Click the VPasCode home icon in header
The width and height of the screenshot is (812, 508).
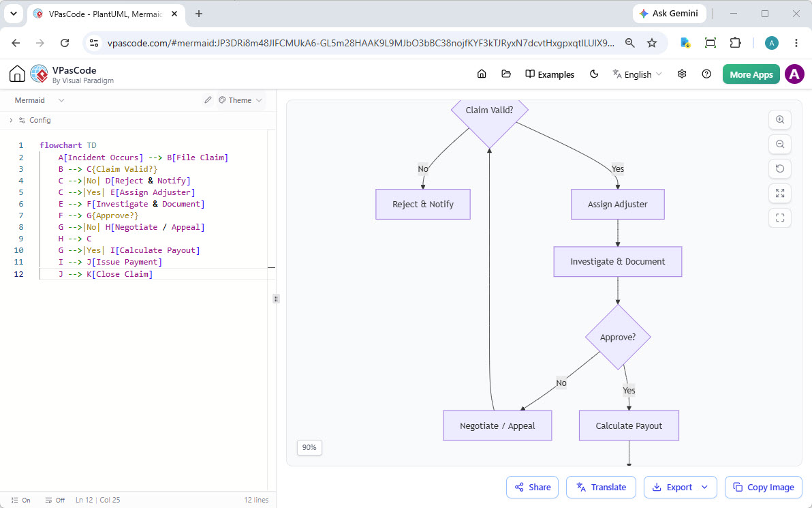pos(17,74)
